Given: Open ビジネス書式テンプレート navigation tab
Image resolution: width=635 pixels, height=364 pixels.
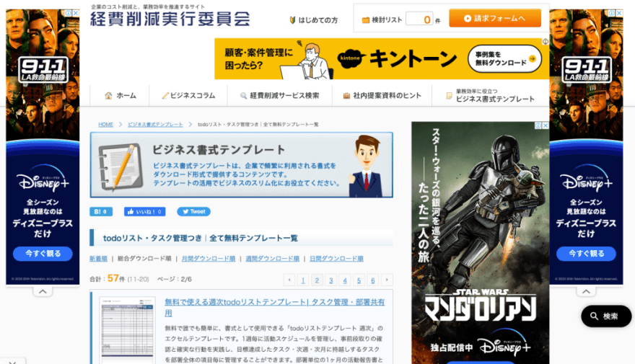Looking at the screenshot, I should click(491, 95).
